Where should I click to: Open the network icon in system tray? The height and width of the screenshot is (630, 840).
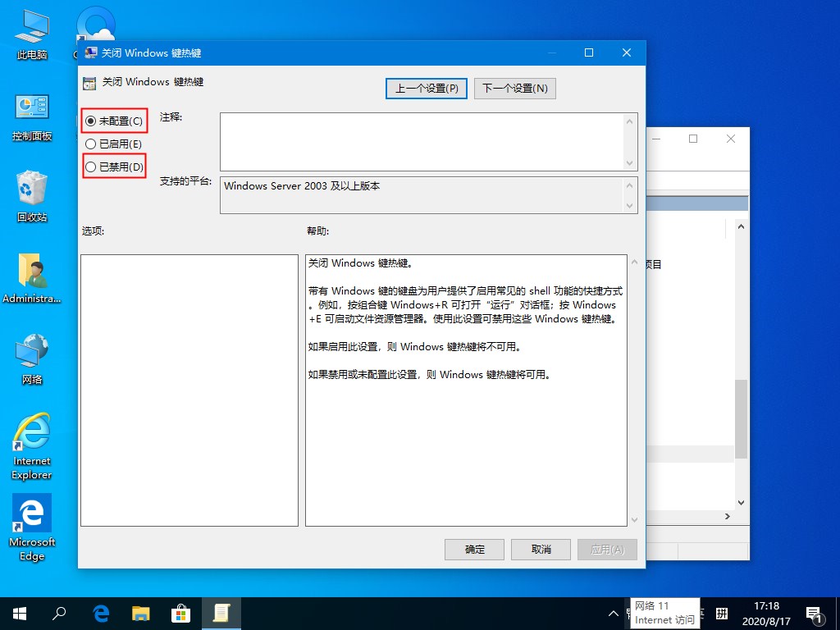[x=628, y=613]
